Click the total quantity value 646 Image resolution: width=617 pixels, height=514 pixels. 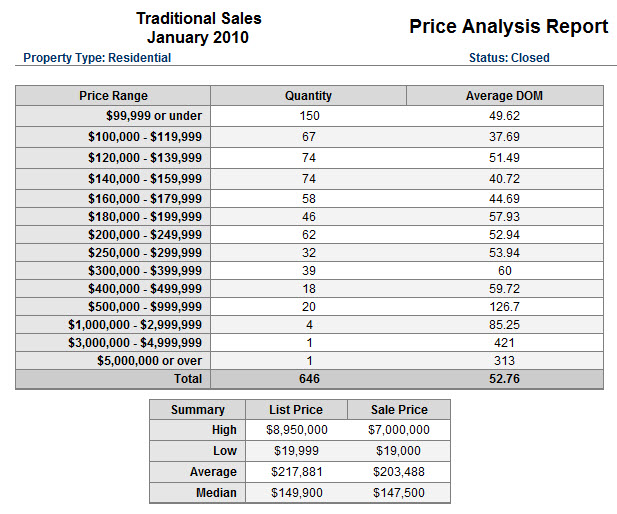pyautogui.click(x=308, y=379)
